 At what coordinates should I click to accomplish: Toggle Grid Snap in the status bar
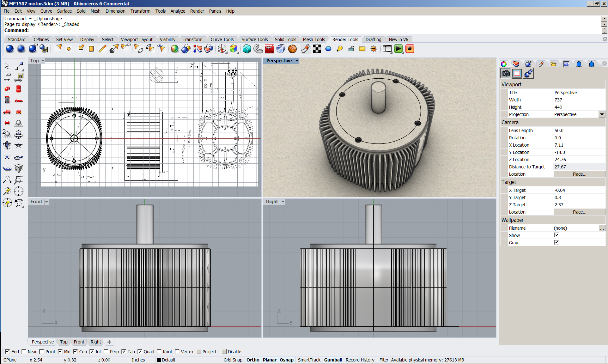pyautogui.click(x=233, y=360)
